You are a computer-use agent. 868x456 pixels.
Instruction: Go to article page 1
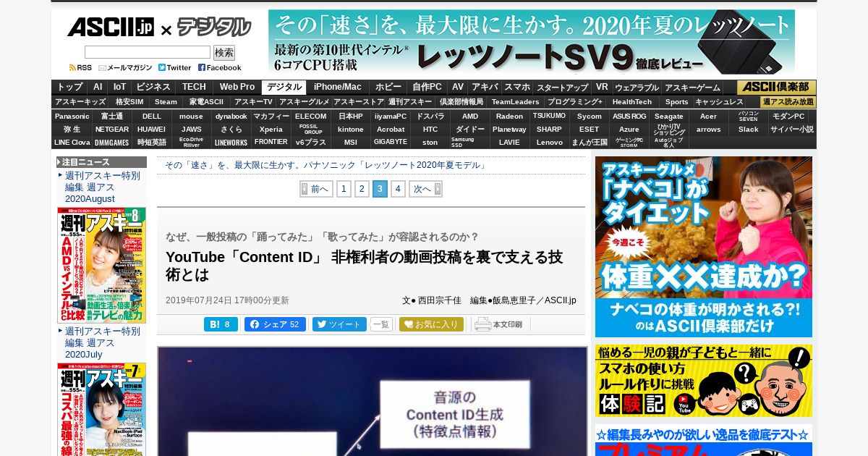tap(344, 189)
